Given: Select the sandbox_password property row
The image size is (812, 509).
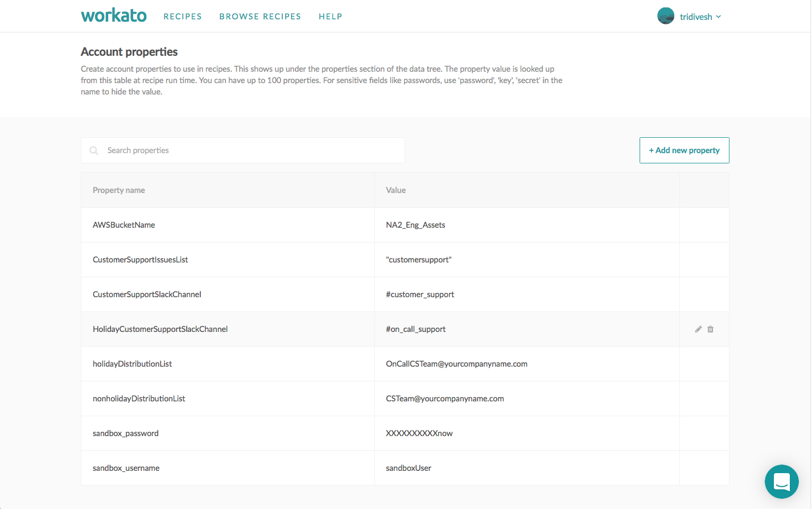Looking at the screenshot, I should pyautogui.click(x=126, y=433).
